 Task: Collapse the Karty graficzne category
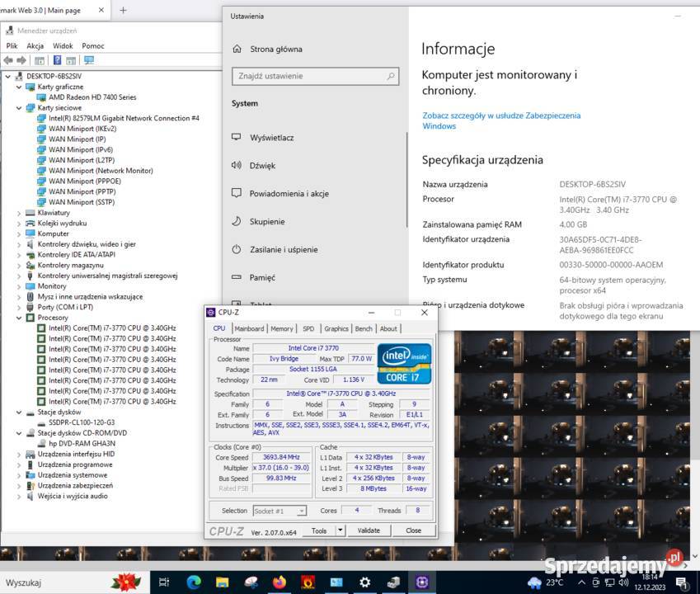[19, 87]
